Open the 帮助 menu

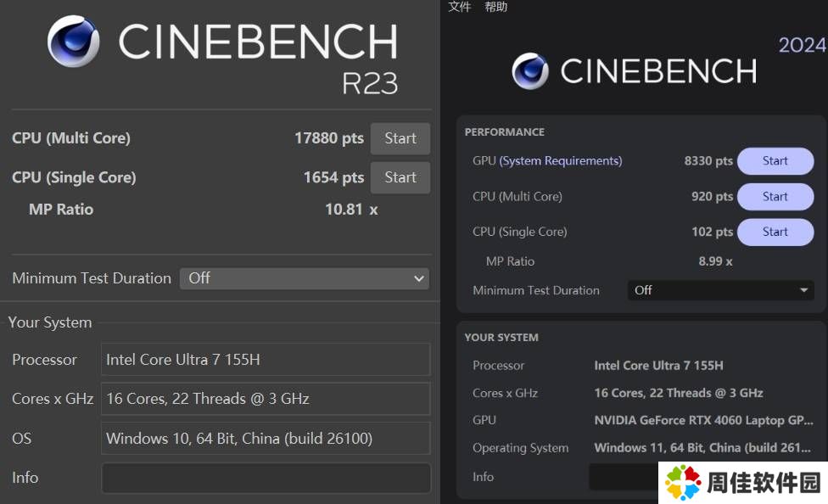(496, 7)
